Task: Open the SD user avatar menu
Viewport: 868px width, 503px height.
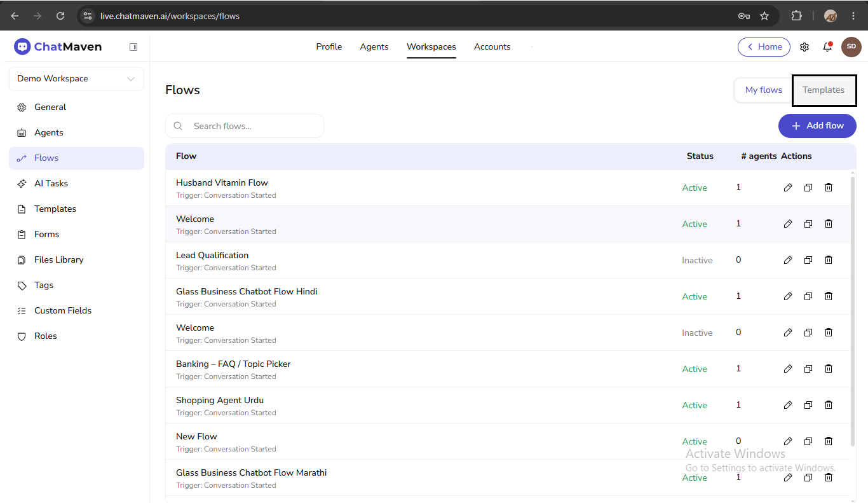Action: 851,47
